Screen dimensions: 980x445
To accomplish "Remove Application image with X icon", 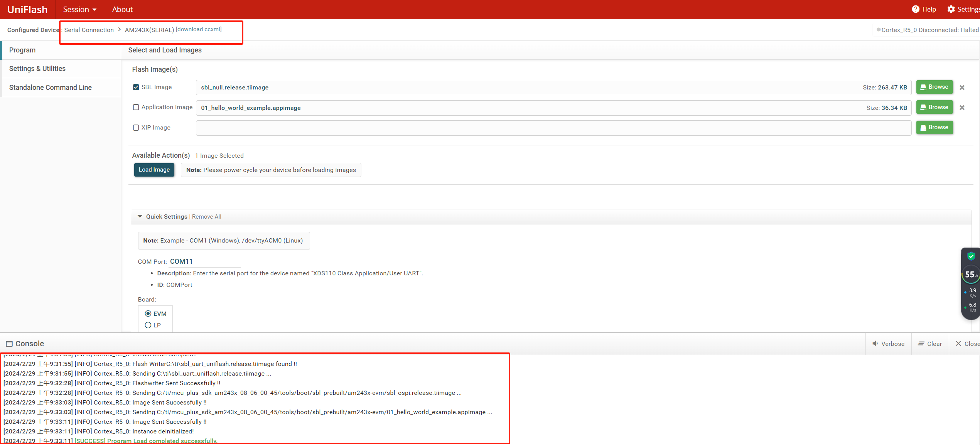I will tap(962, 108).
